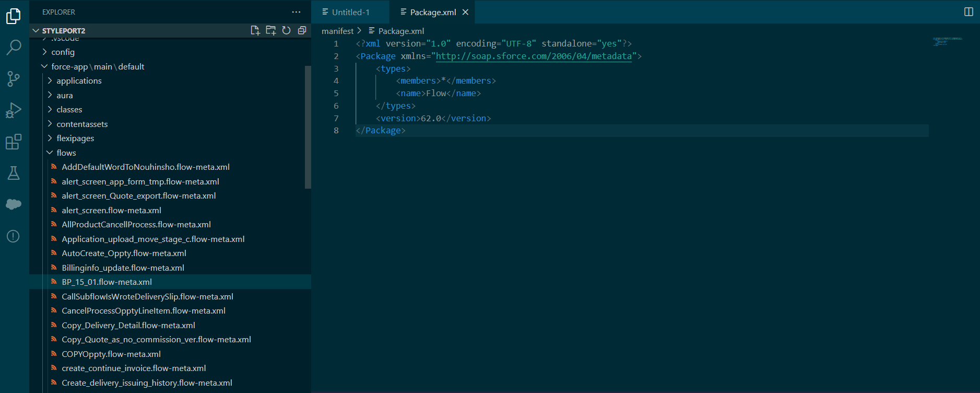Open Source Control view
The width and height of the screenshot is (980, 393).
pyautogui.click(x=14, y=79)
